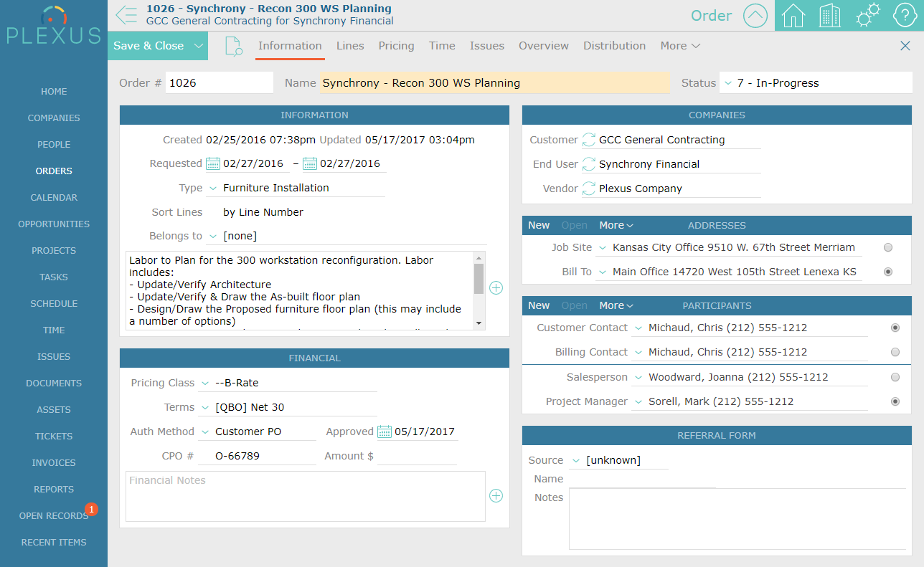The height and width of the screenshot is (567, 924).
Task: Go to Calendar in the sidebar
Action: [x=54, y=198]
